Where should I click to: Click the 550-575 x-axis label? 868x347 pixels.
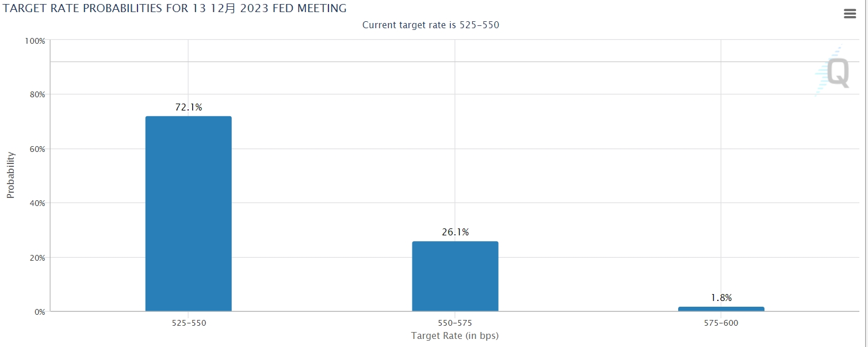pyautogui.click(x=455, y=323)
